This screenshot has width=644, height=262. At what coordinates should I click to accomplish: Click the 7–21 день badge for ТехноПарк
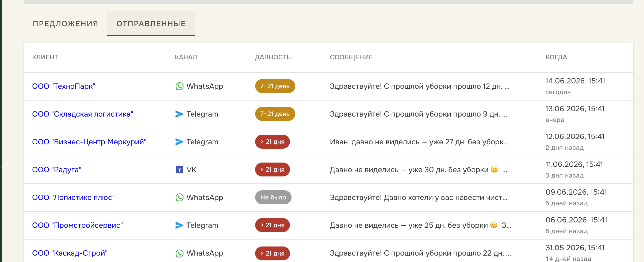click(275, 86)
